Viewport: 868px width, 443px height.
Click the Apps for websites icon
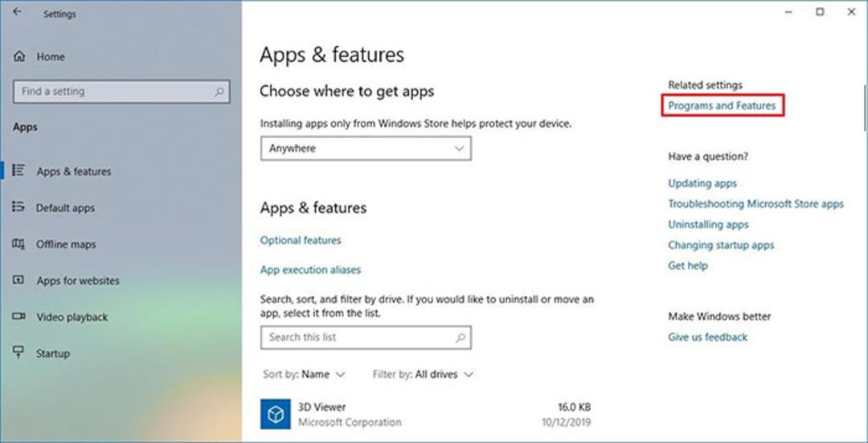coord(18,281)
